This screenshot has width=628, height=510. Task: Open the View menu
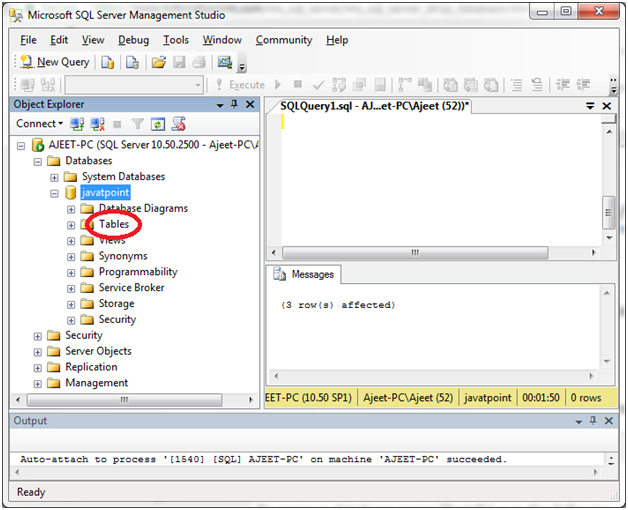[93, 40]
